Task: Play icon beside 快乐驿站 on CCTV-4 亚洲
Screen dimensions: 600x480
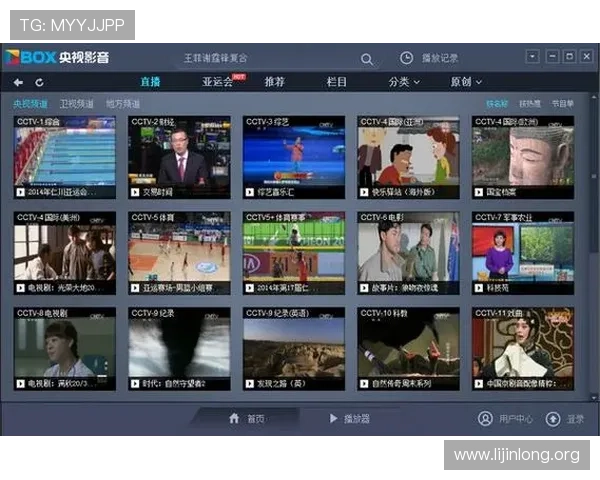Action: (x=364, y=192)
